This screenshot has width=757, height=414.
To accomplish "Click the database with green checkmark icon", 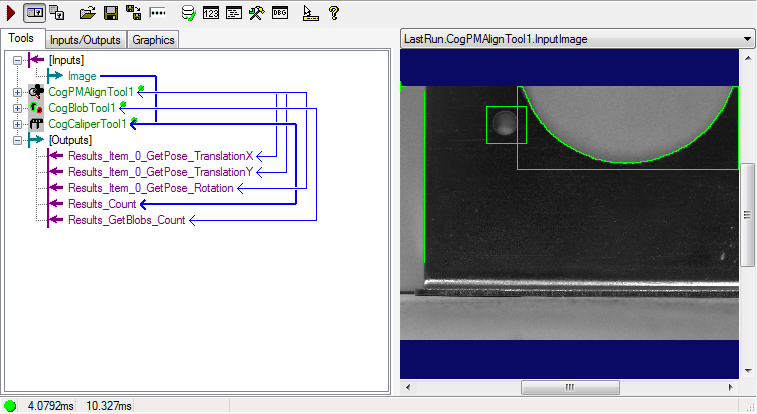I will [188, 13].
